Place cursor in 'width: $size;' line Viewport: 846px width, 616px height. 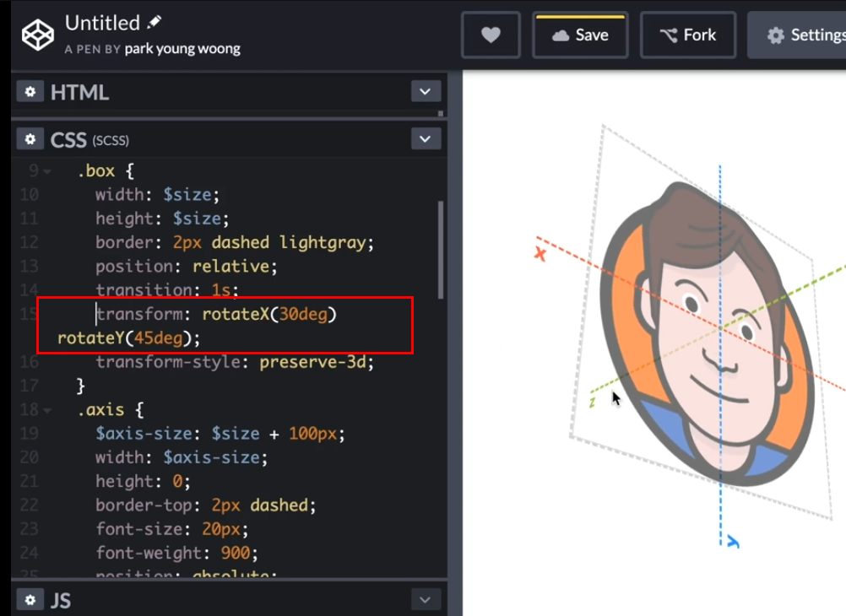(x=158, y=194)
